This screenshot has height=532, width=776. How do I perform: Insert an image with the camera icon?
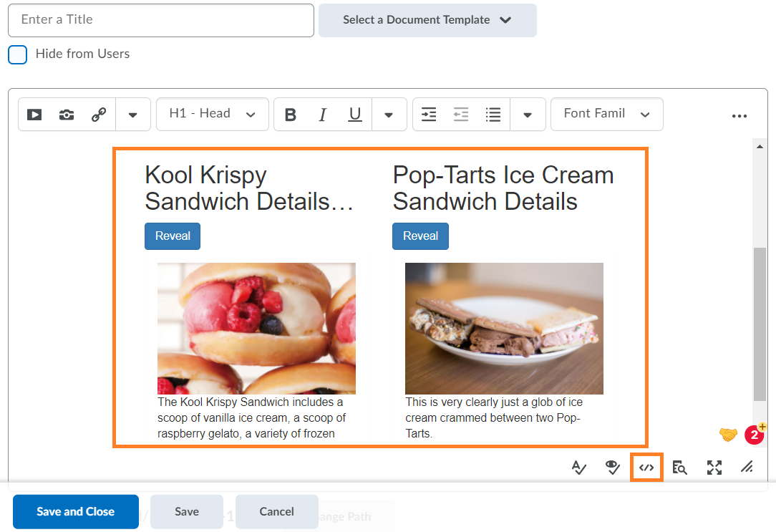(x=67, y=114)
